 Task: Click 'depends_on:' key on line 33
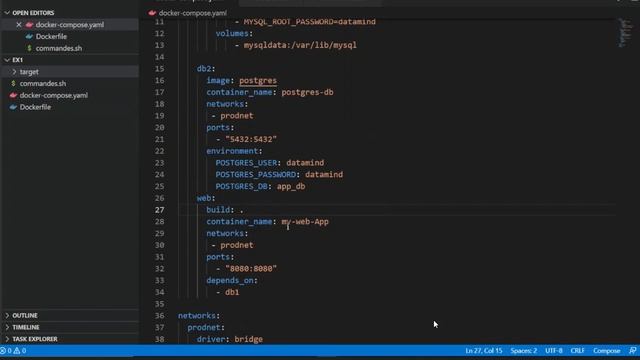pyautogui.click(x=232, y=280)
